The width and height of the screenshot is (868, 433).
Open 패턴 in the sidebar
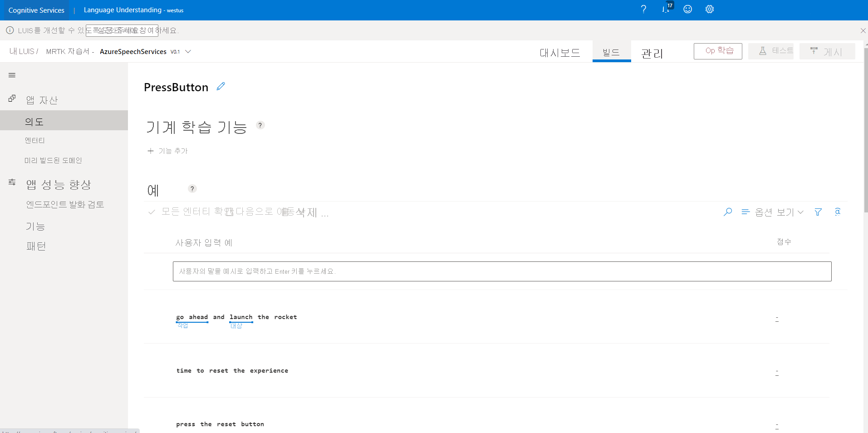click(36, 246)
